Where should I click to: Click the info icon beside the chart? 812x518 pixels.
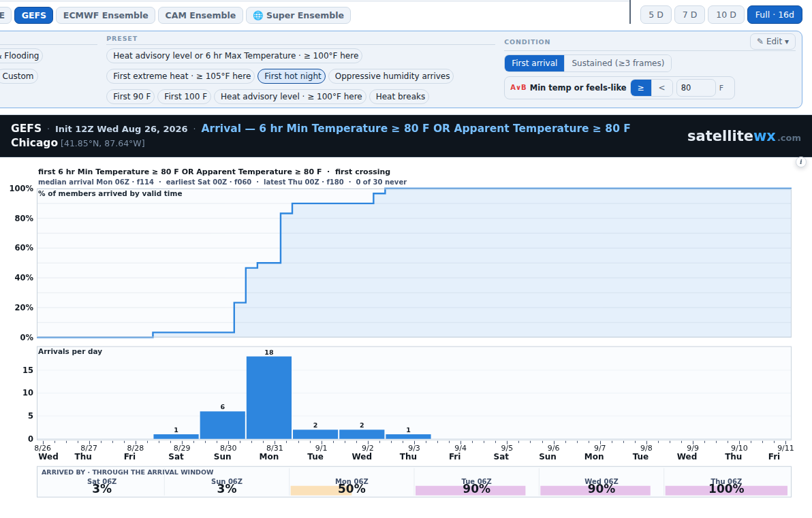pyautogui.click(x=800, y=162)
